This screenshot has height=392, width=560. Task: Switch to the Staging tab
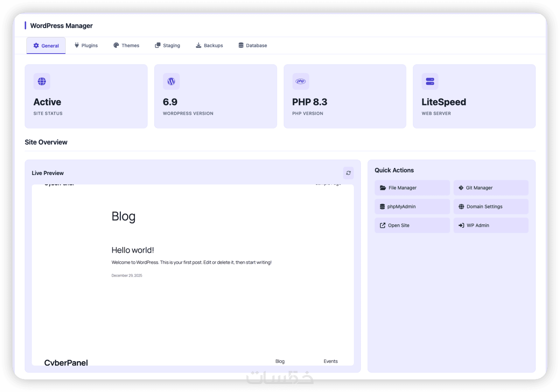167,45
